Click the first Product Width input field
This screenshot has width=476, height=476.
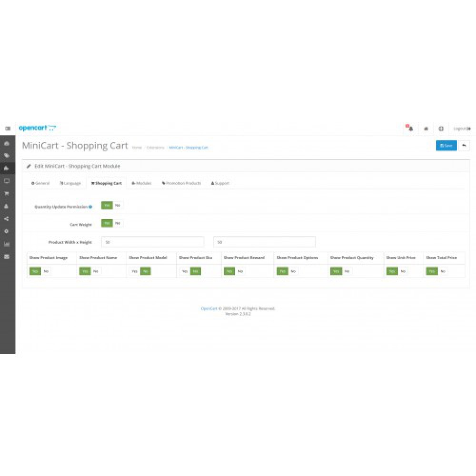pos(152,242)
